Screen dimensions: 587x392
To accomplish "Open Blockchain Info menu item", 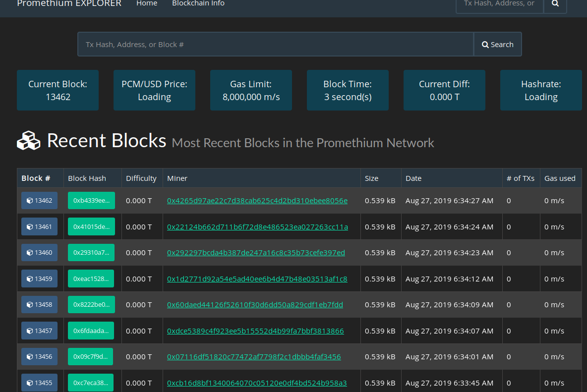I will 198,3.
